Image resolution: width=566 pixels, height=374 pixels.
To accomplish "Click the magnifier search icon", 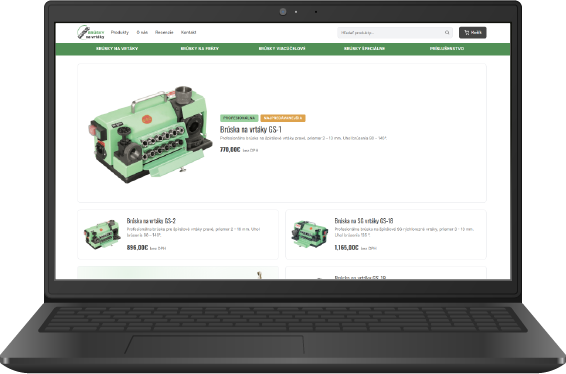I will coord(447,32).
